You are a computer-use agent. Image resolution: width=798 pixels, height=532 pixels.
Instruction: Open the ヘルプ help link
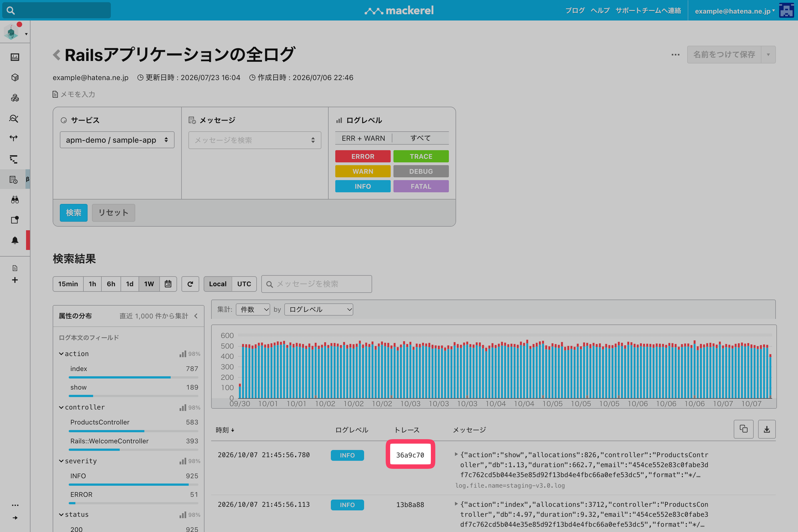click(600, 10)
